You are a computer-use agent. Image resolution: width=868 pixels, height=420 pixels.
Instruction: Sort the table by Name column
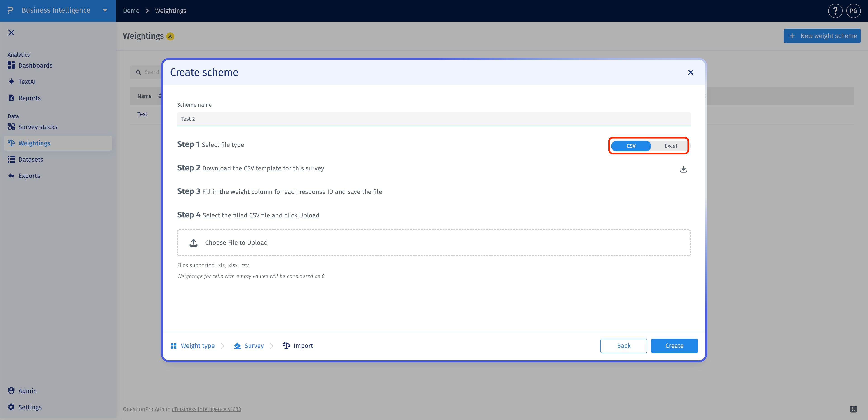tap(160, 96)
